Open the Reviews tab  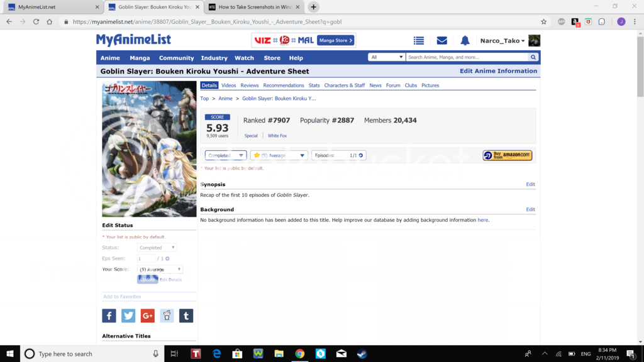pos(250,85)
